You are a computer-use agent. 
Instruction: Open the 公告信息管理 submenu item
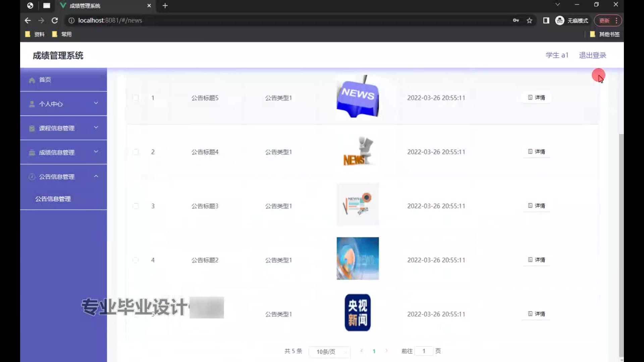[x=53, y=199]
